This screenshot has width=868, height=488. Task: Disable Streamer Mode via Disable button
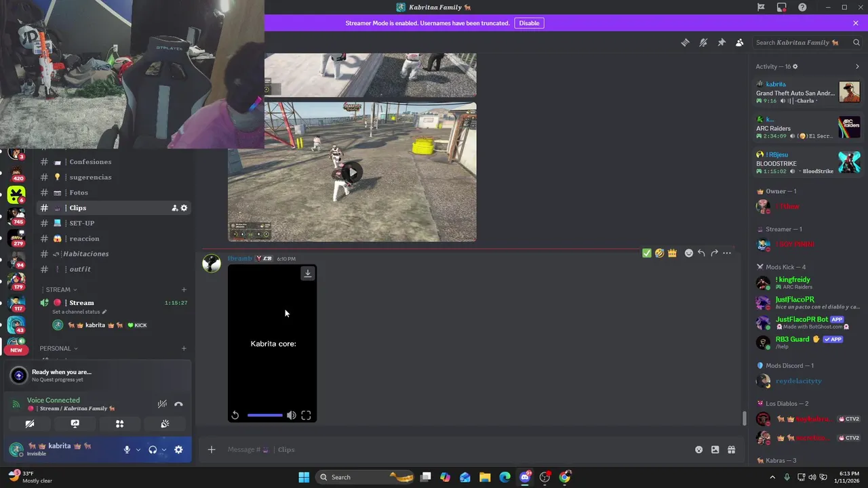529,23
